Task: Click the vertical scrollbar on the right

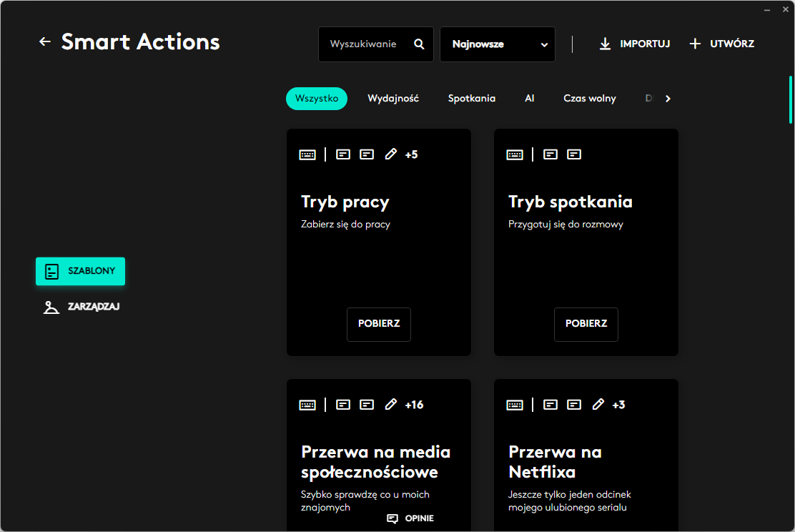Action: 790,100
